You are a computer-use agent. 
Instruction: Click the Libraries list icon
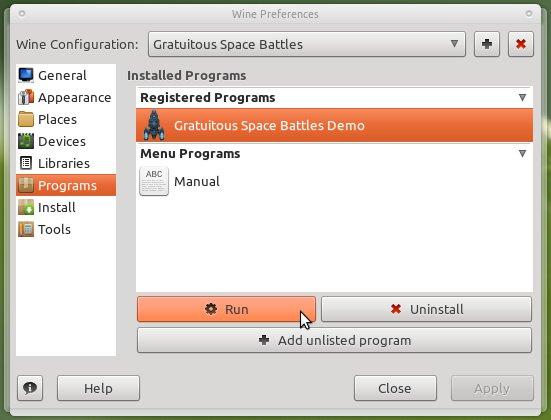pos(26,163)
